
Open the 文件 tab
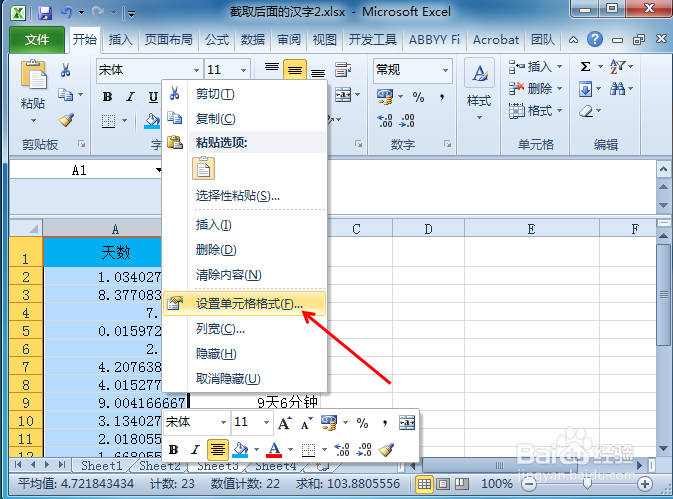[x=37, y=39]
